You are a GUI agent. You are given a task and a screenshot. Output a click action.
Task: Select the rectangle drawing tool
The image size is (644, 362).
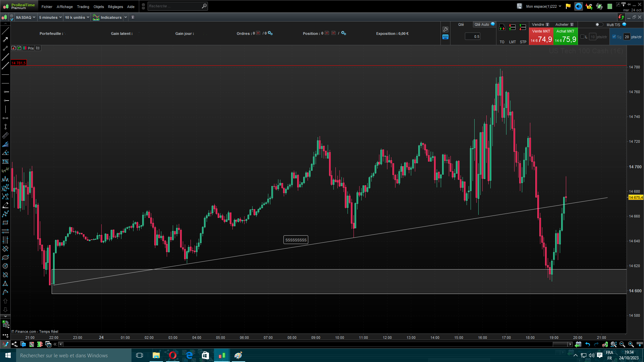click(5, 223)
